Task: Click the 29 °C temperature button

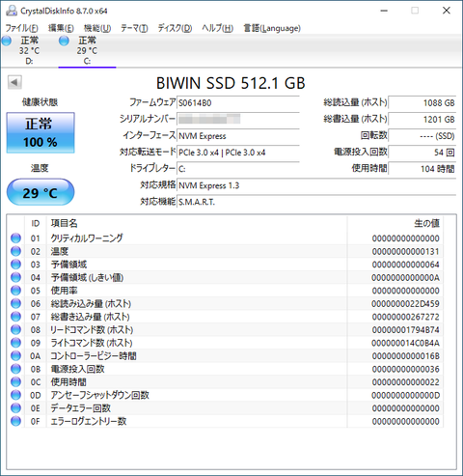Action: pos(41,192)
